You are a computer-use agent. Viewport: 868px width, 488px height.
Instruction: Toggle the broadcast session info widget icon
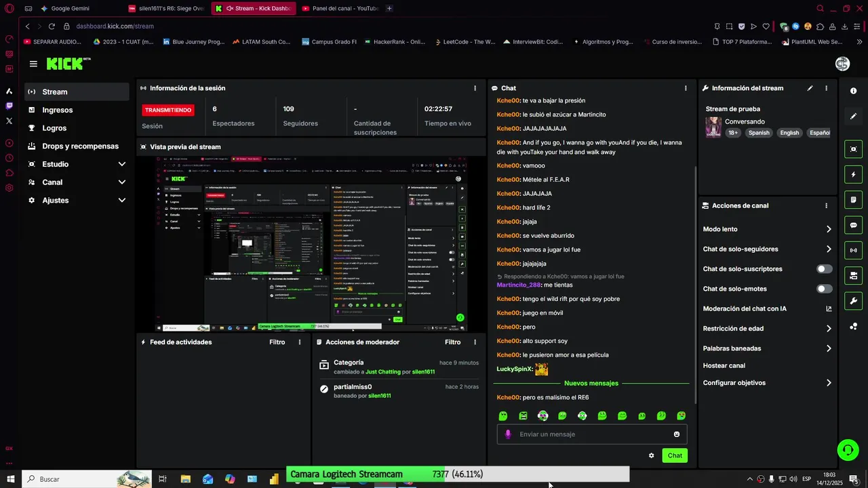pyautogui.click(x=853, y=250)
